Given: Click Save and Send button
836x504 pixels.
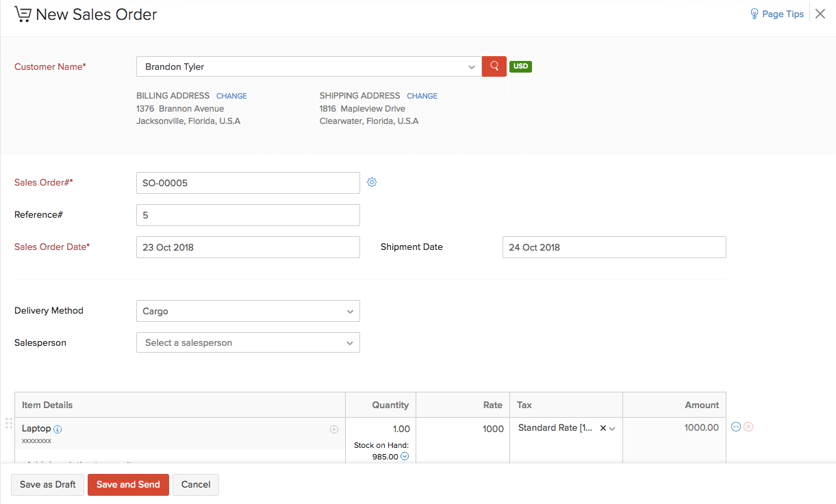Looking at the screenshot, I should pyautogui.click(x=128, y=484).
